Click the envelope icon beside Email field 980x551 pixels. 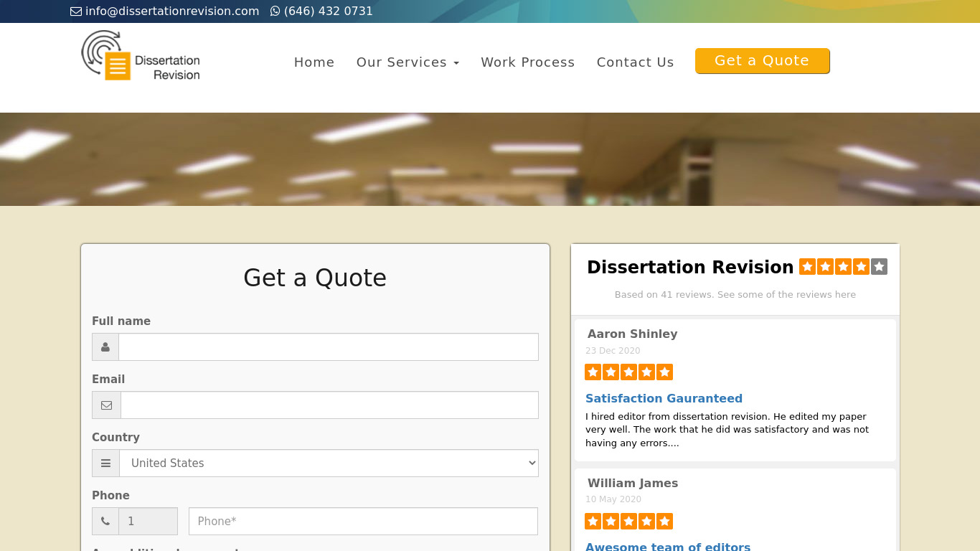pyautogui.click(x=106, y=405)
